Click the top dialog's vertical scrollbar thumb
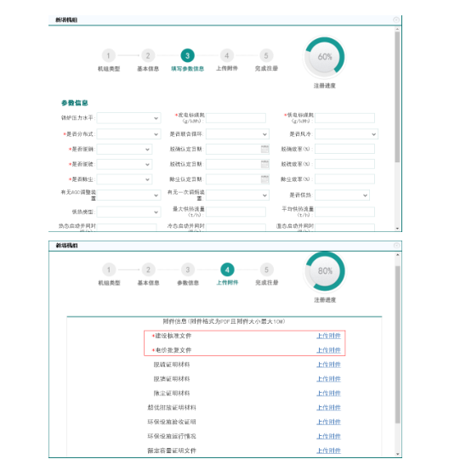Viewport: 449px width, 476px height. click(397, 97)
